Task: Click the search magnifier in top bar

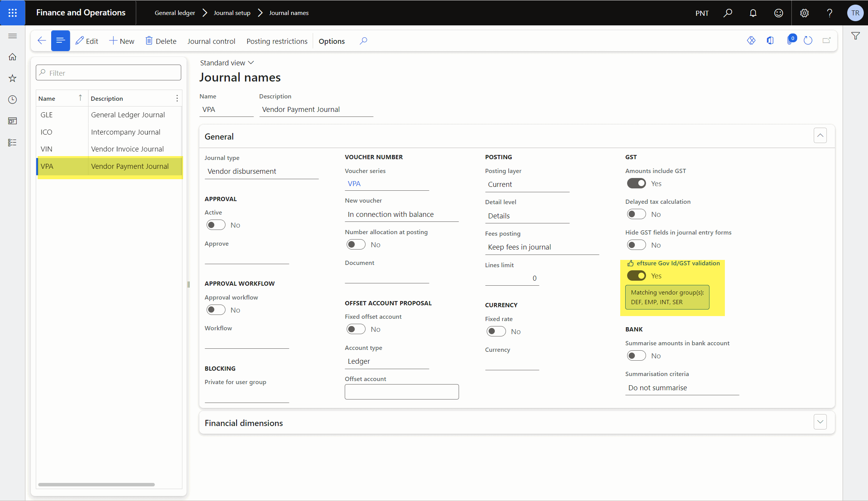Action: tap(728, 13)
